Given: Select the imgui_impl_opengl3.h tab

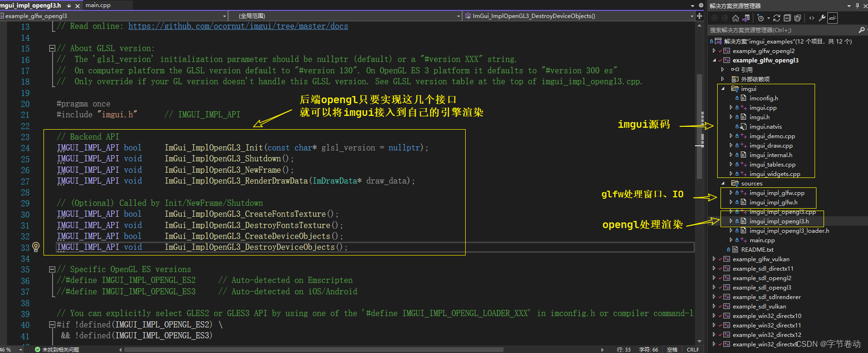Looking at the screenshot, I should (x=30, y=5).
